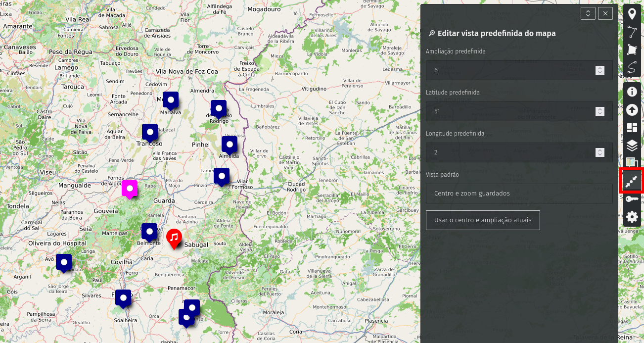This screenshot has width=644, height=343.
Task: Open the change background tile layer icon
Action: pos(632,162)
